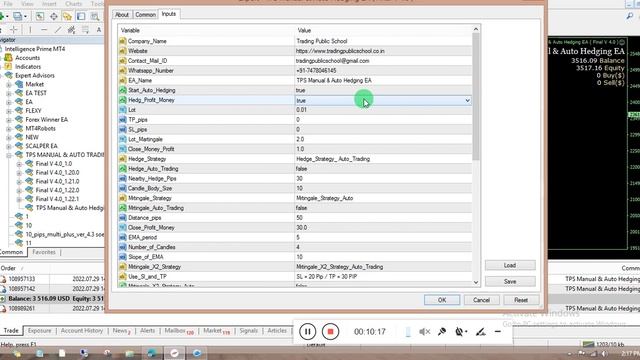Click the Load button
The image size is (640, 360).
pos(510,265)
